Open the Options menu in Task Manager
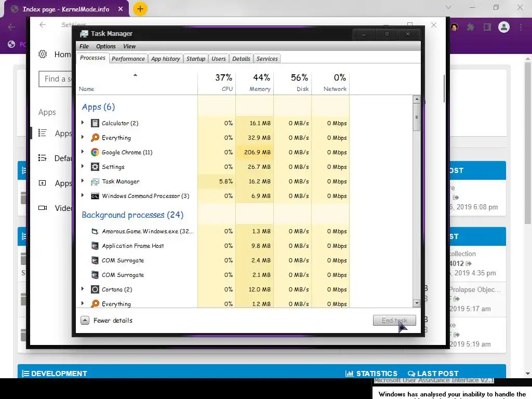 point(106,46)
